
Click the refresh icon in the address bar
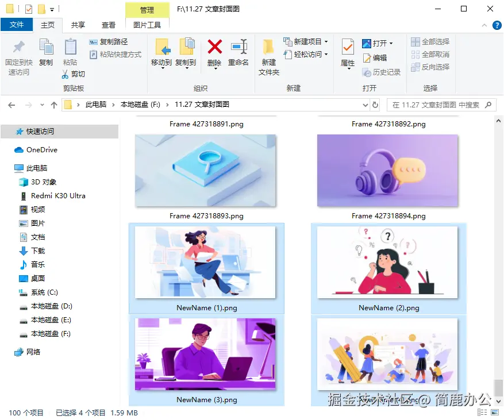tap(374, 105)
